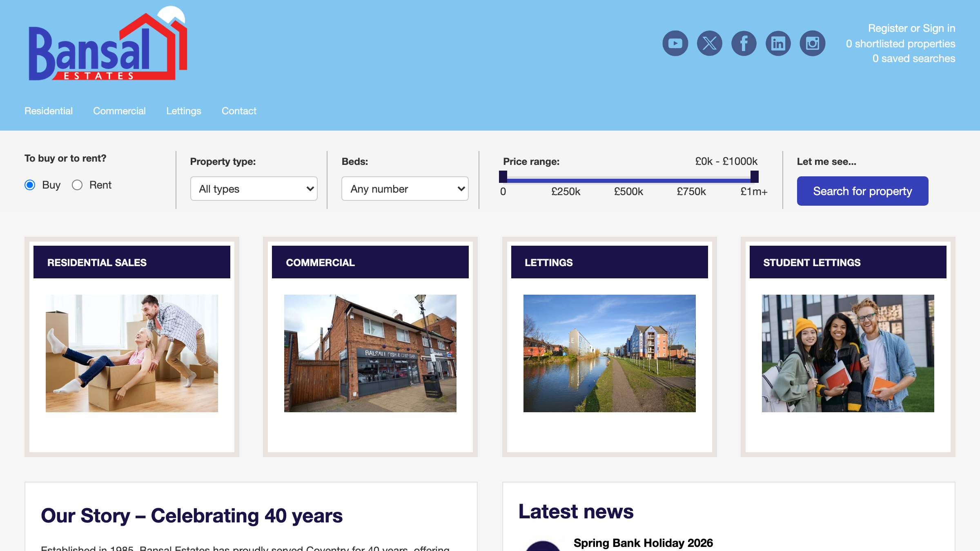View 0 saved searches link
Screen dimensions: 980x551
point(914,58)
